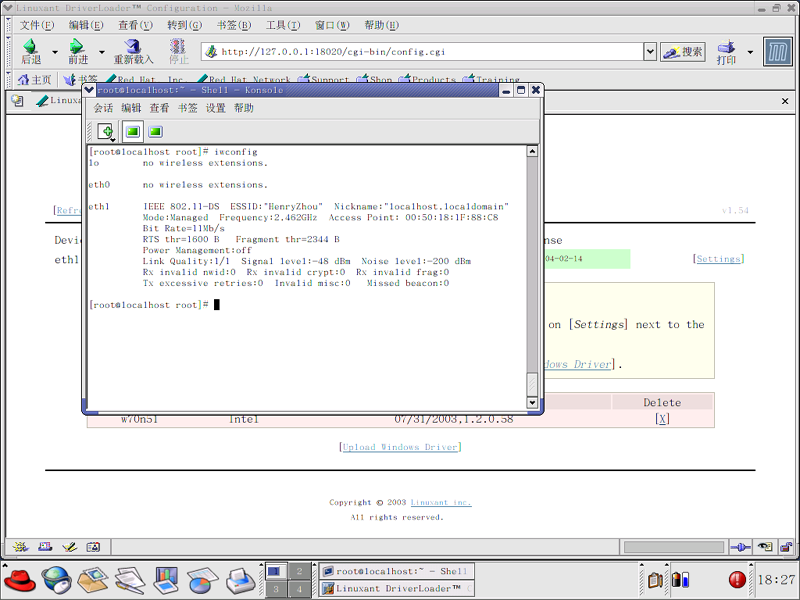Expand the forward-history dropdown arrow

click(102, 52)
